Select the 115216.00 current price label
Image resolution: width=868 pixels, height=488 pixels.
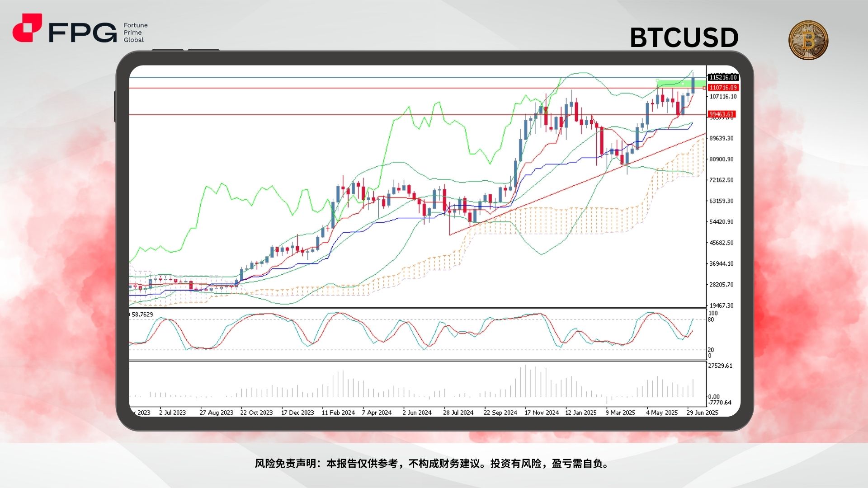click(x=723, y=77)
